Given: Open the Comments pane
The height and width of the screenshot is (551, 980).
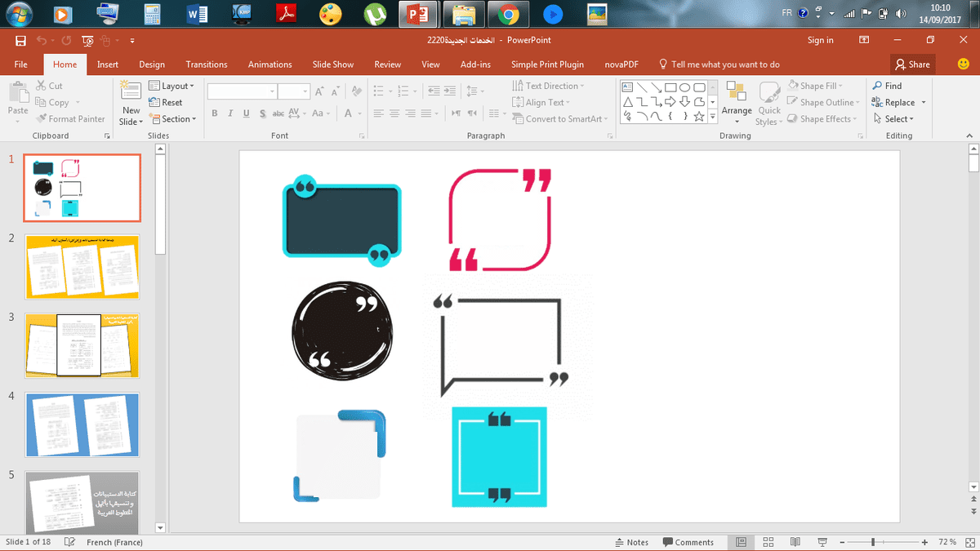Looking at the screenshot, I should [x=688, y=542].
